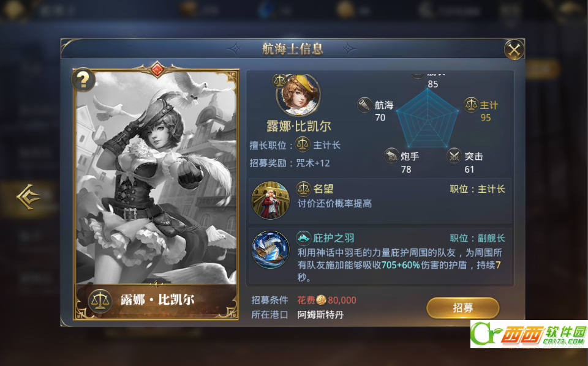Click the 航海 telescope stat icon
This screenshot has width=588, height=366.
pyautogui.click(x=364, y=105)
